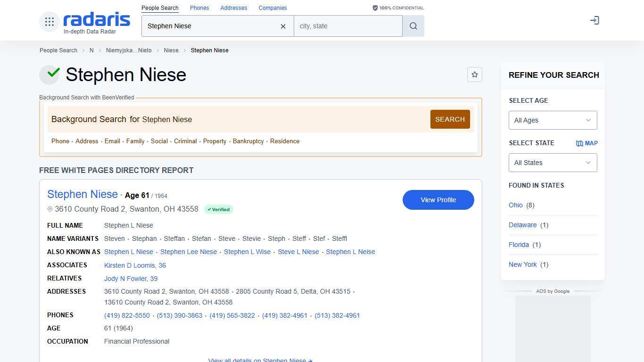
Task: Open the Ohio (8) state link
Action: 516,205
